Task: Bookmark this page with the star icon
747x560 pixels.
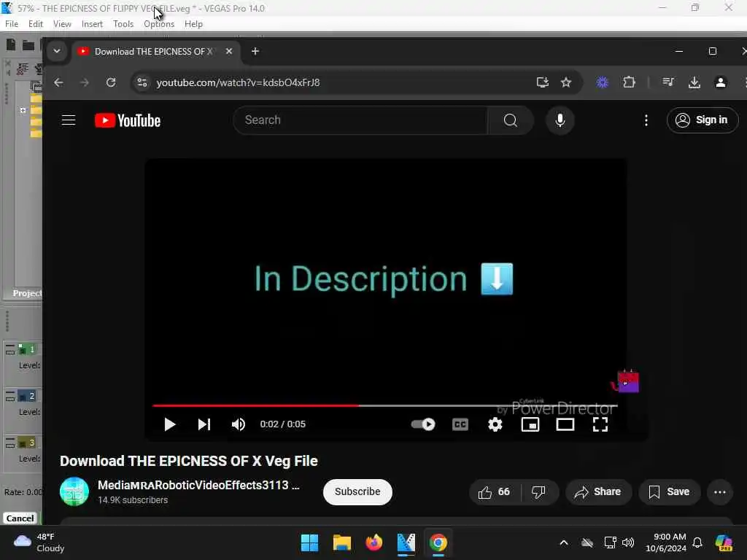Action: click(566, 82)
